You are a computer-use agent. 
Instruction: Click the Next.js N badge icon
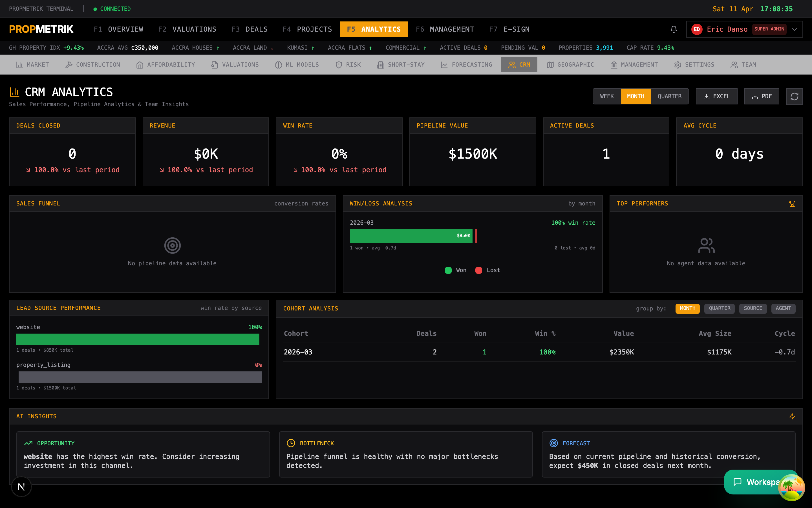pyautogui.click(x=21, y=487)
